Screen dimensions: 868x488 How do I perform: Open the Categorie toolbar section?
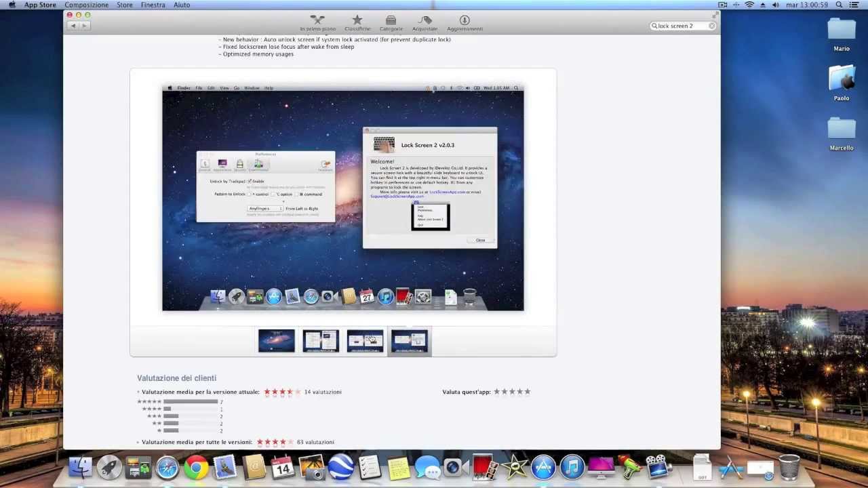[x=391, y=23]
